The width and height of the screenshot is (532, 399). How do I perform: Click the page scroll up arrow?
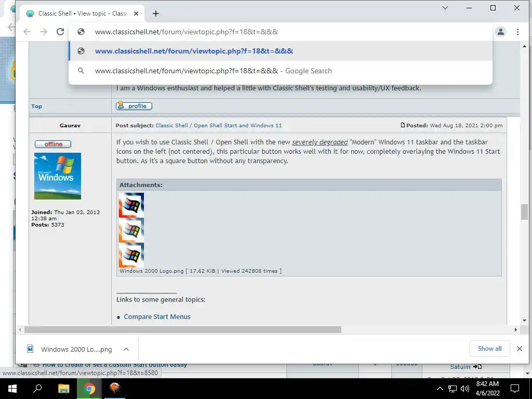(525, 46)
